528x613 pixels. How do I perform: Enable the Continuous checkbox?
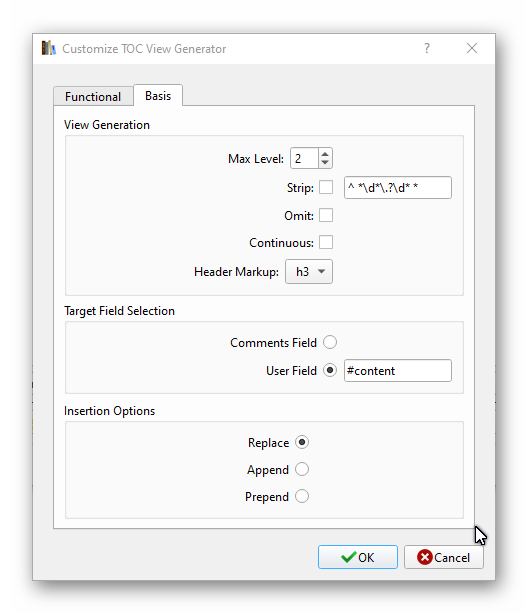point(326,242)
